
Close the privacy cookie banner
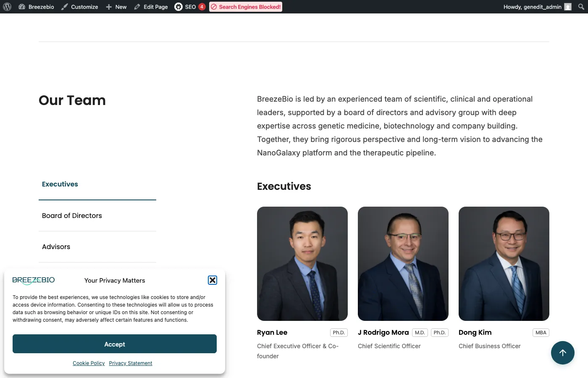213,280
